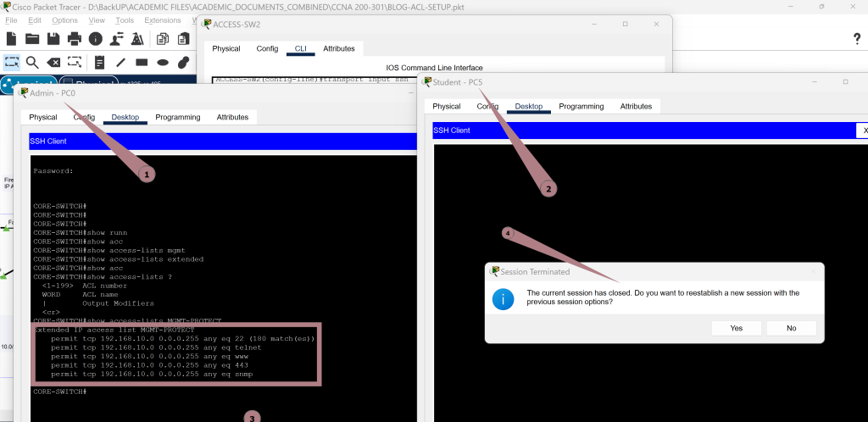Viewport: 868px width, 422px height.
Task: Open the Tools menu
Action: click(125, 19)
